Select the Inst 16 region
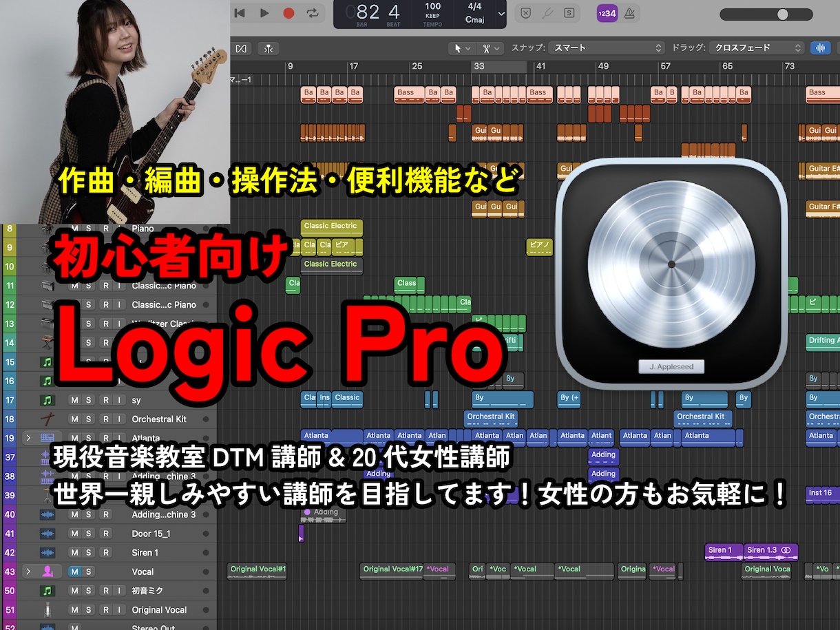Screen dimensions: 840x630 tap(823, 494)
